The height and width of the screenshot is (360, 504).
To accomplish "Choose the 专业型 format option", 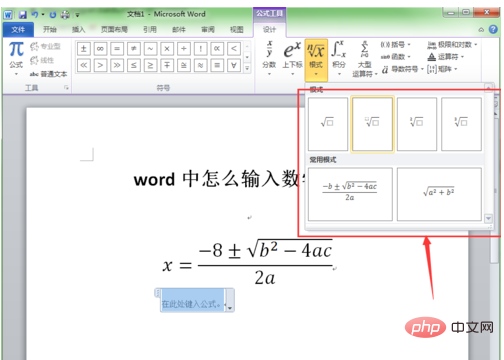I will [45, 46].
